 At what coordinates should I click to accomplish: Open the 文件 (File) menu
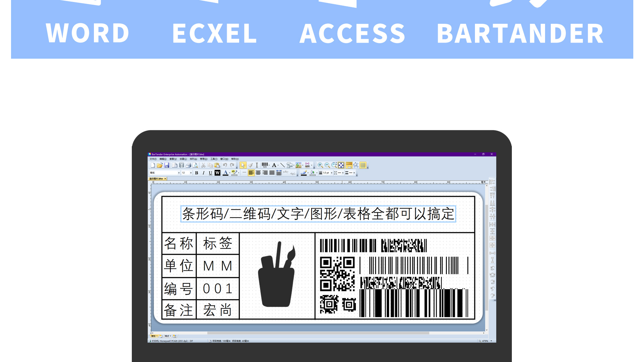[153, 159]
